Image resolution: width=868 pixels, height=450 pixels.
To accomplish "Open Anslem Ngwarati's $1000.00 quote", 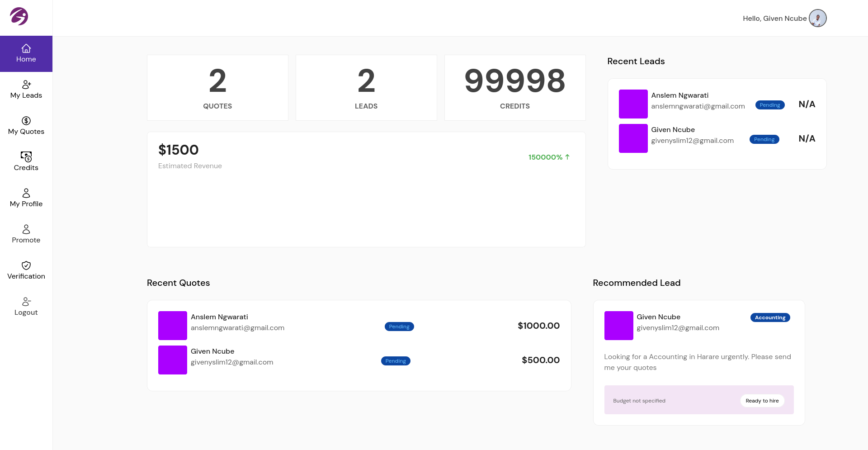I will click(538, 326).
